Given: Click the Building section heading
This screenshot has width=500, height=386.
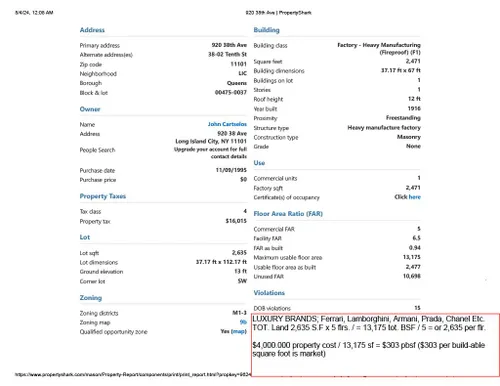Looking at the screenshot, I should pyautogui.click(x=267, y=30).
